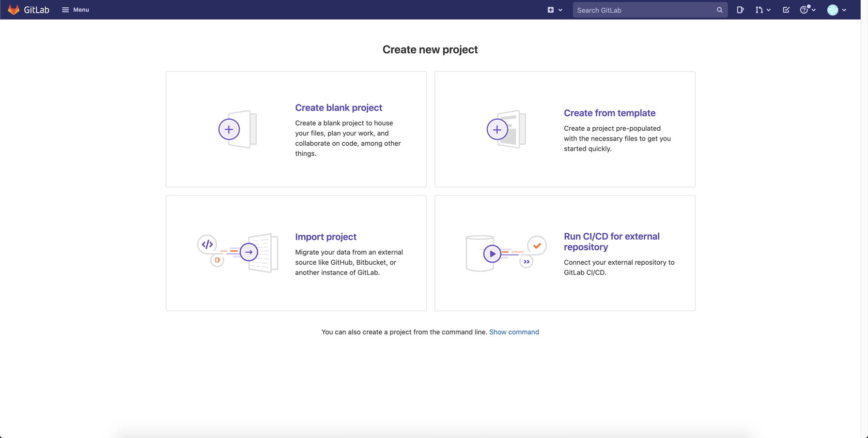The height and width of the screenshot is (438, 868).
Task: Expand the merge requests dropdown chevron
Action: 769,10
